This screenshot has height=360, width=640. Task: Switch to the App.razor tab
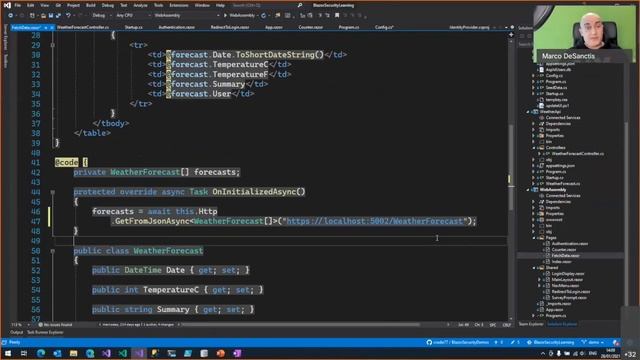click(273, 27)
